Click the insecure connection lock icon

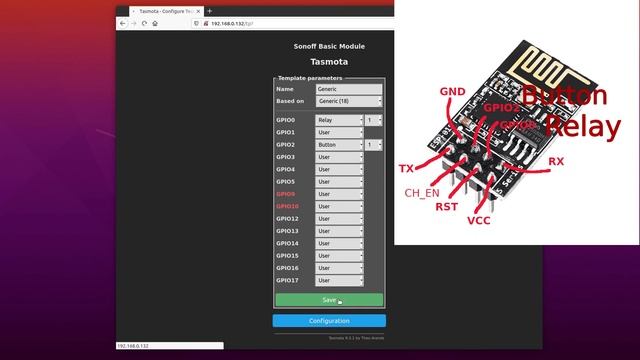(206, 24)
